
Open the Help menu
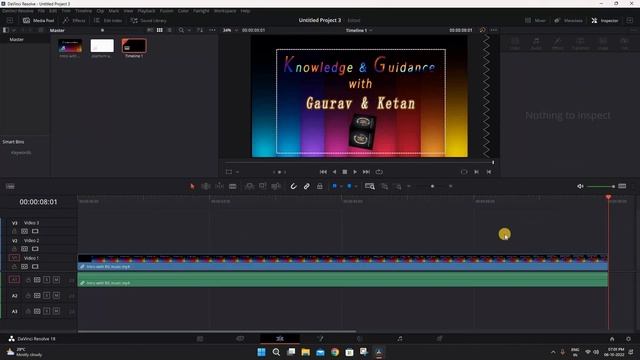click(x=245, y=11)
